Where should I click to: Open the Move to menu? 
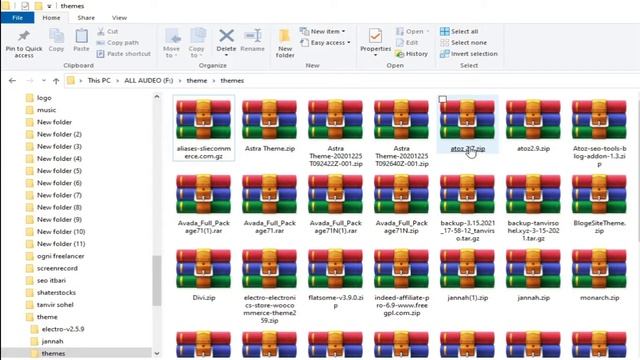tap(171, 43)
